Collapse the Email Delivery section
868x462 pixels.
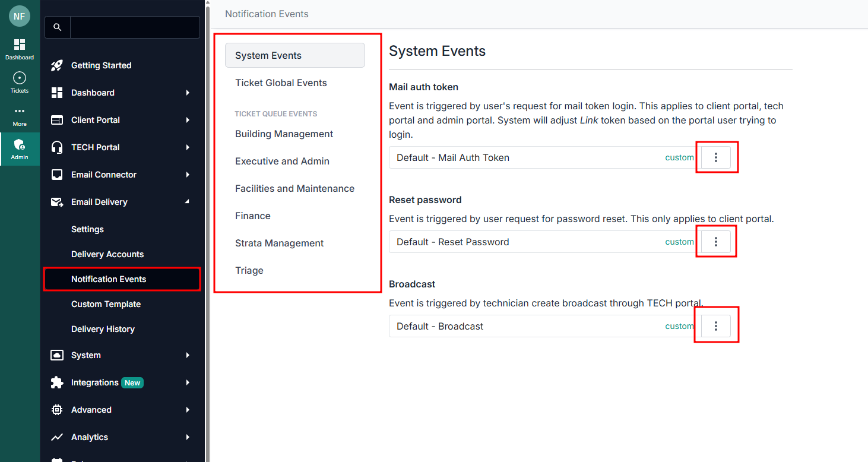click(x=188, y=202)
